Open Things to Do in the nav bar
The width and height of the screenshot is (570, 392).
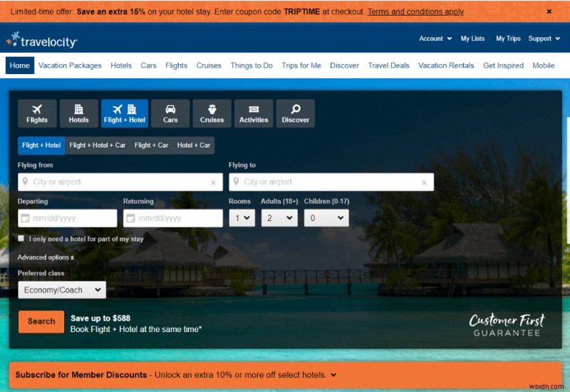click(x=252, y=66)
